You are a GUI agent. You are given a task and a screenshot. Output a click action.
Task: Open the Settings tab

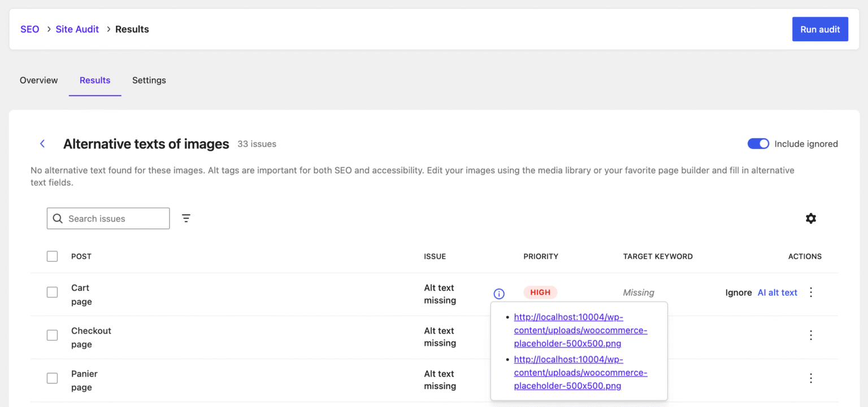[x=149, y=80]
